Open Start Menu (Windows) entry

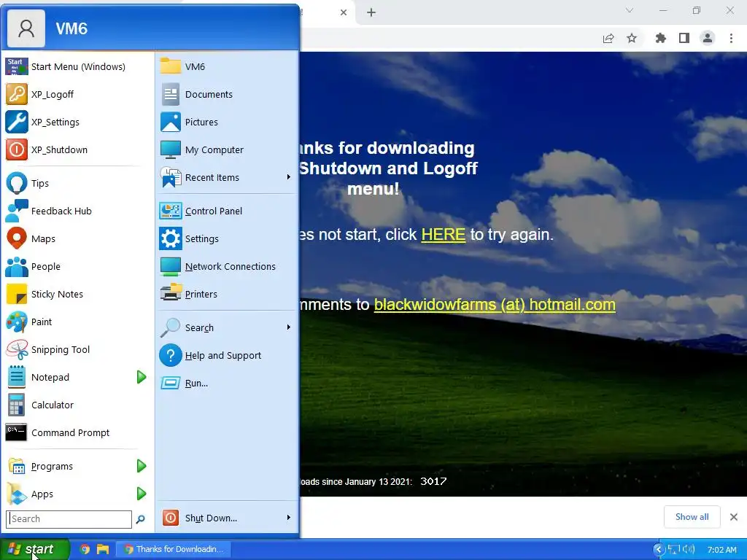point(79,66)
